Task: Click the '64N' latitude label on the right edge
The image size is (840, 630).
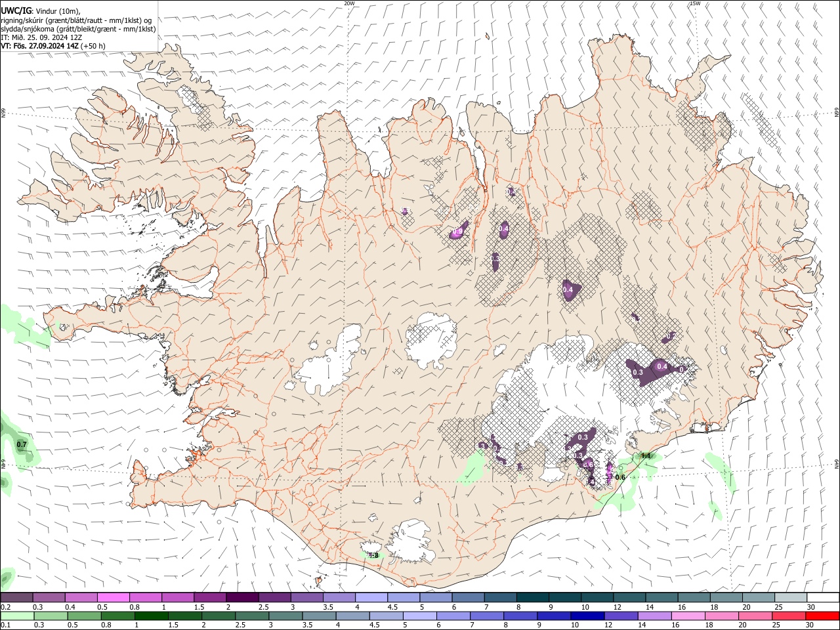Action: [837, 463]
